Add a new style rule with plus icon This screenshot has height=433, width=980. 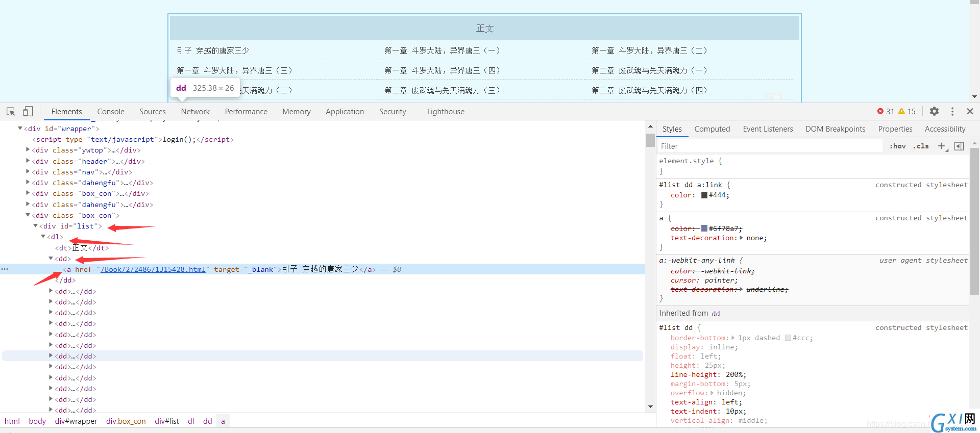point(942,146)
